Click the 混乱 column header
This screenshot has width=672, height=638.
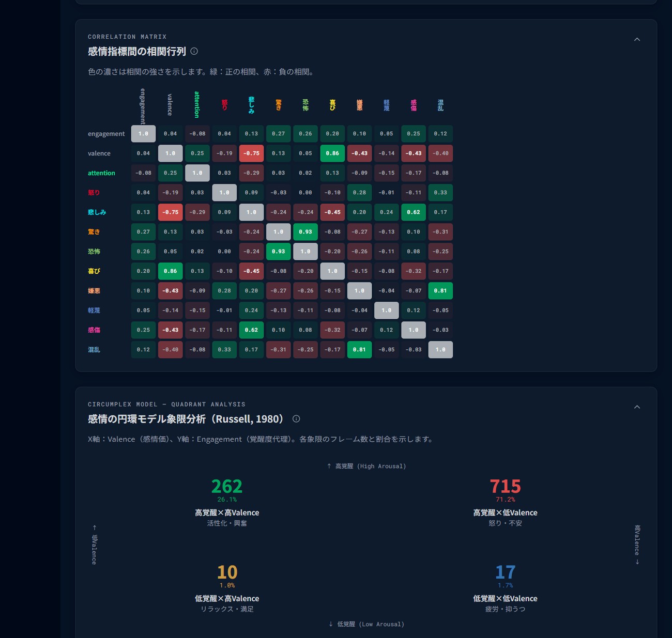point(440,105)
